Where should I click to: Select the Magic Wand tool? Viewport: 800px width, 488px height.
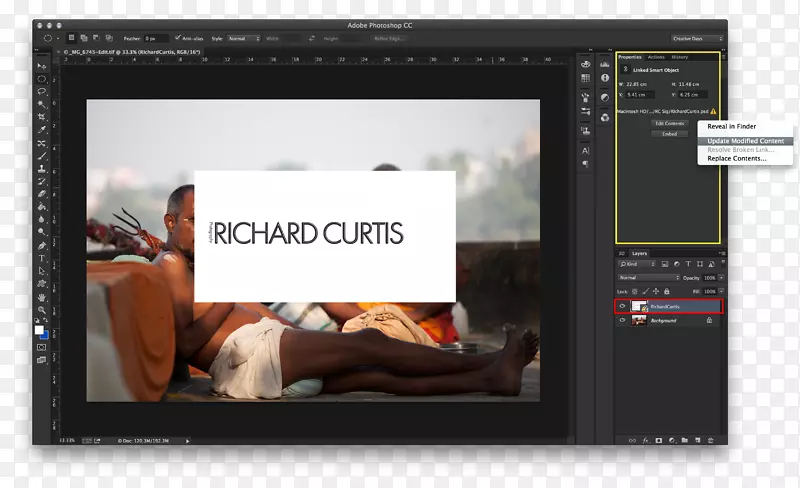pyautogui.click(x=42, y=104)
